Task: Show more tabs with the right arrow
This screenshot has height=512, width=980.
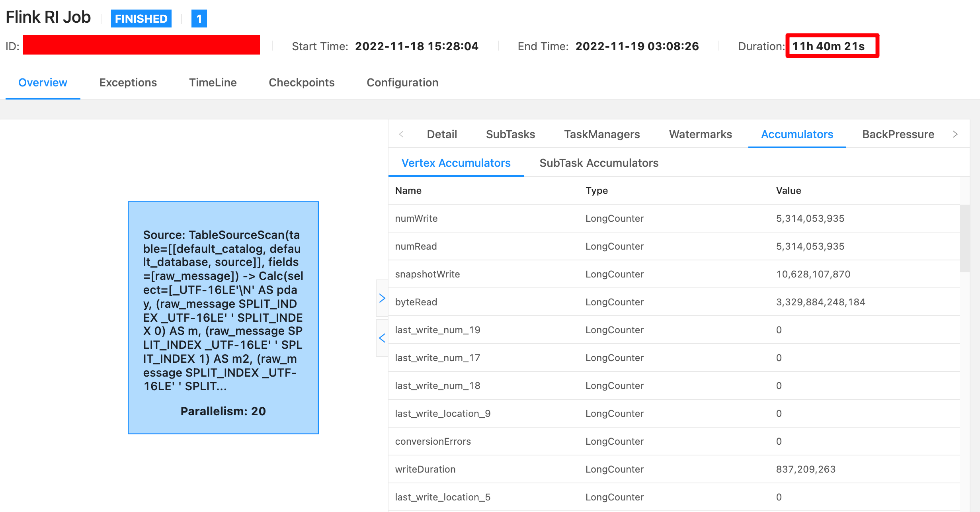Action: pyautogui.click(x=955, y=134)
